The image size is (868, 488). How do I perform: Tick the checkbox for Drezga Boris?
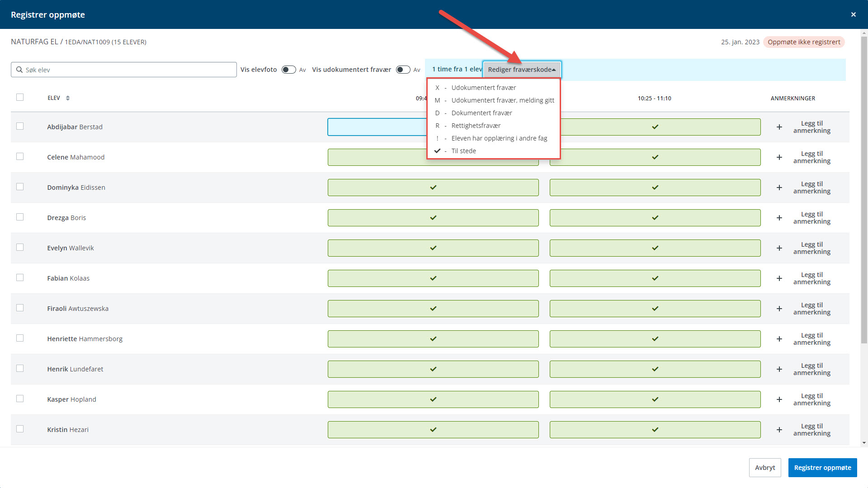pos(20,217)
